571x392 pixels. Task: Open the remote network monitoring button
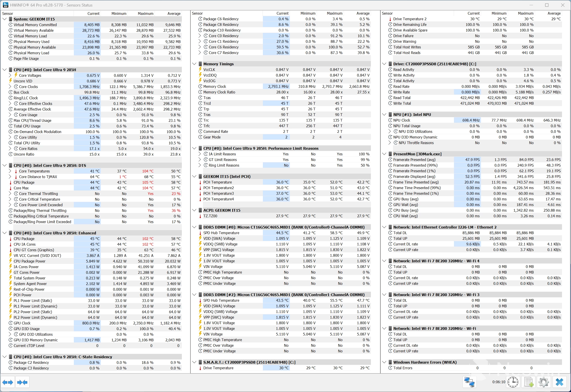tap(469, 382)
